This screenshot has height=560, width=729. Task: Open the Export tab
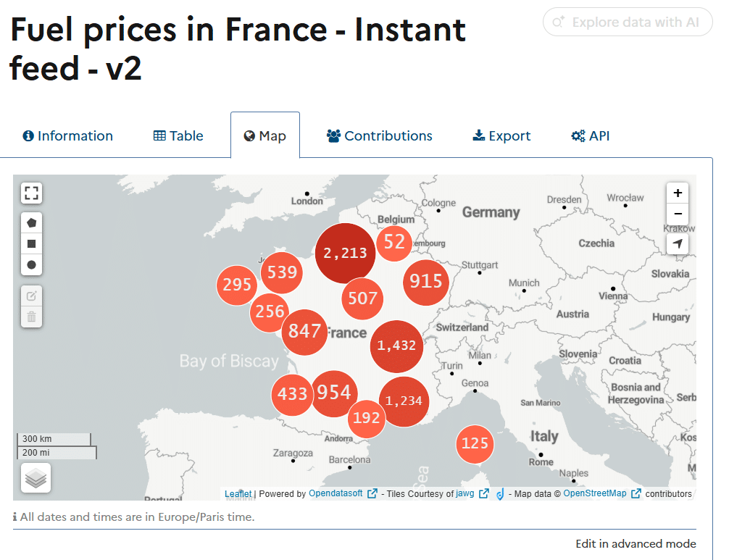click(501, 135)
